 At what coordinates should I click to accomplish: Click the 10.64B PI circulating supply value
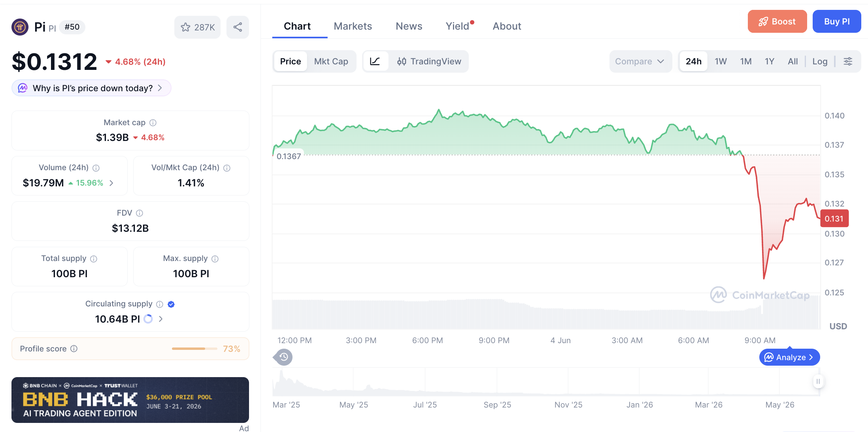click(117, 319)
